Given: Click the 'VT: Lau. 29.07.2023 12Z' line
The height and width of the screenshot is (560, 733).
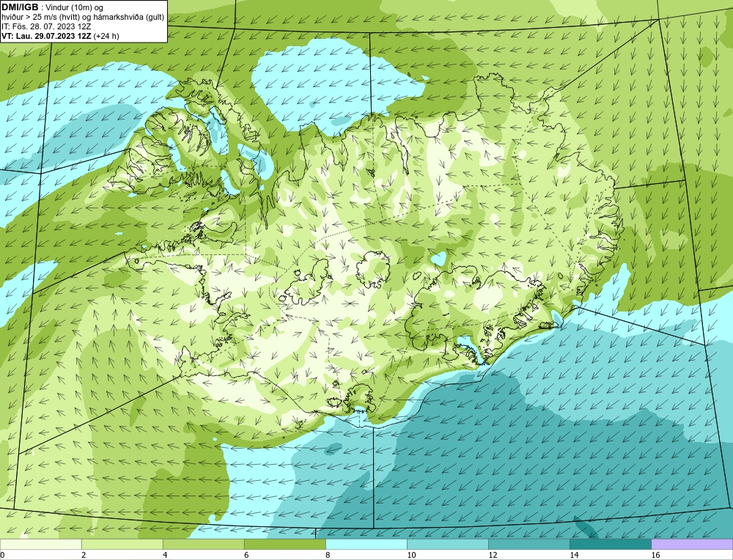Looking at the screenshot, I should coord(46,36).
